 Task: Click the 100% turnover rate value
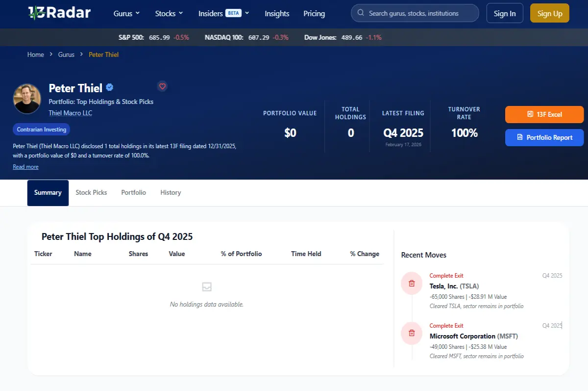coord(464,133)
